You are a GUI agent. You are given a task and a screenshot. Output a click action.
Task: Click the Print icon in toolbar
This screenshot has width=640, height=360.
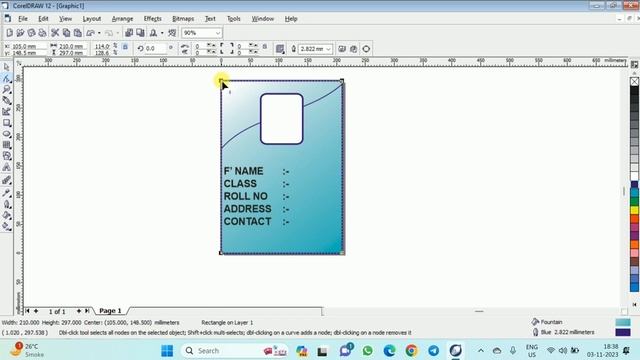pos(42,33)
